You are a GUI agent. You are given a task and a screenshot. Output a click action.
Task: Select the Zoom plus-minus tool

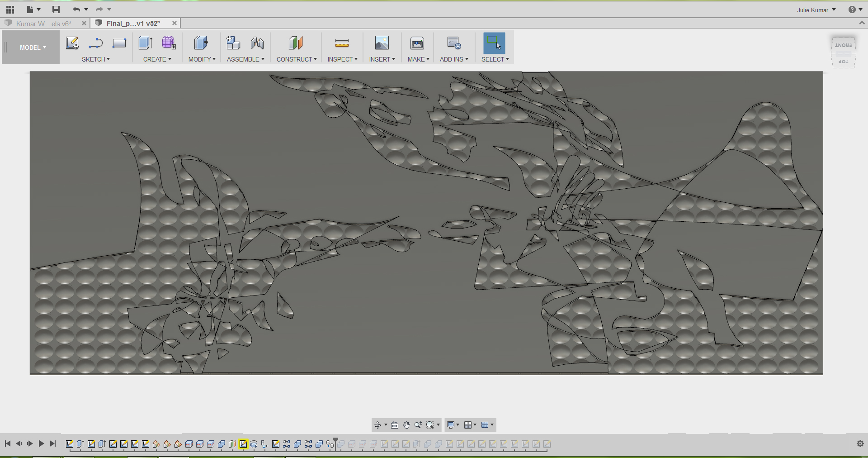pos(418,425)
